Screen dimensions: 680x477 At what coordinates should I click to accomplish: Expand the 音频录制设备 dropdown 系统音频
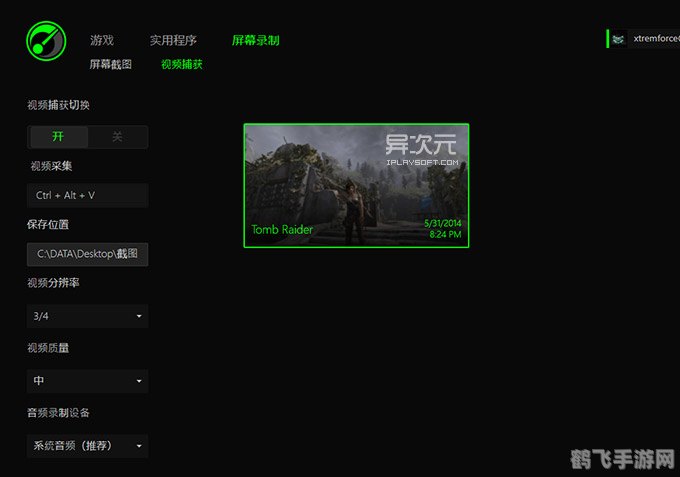coord(88,446)
